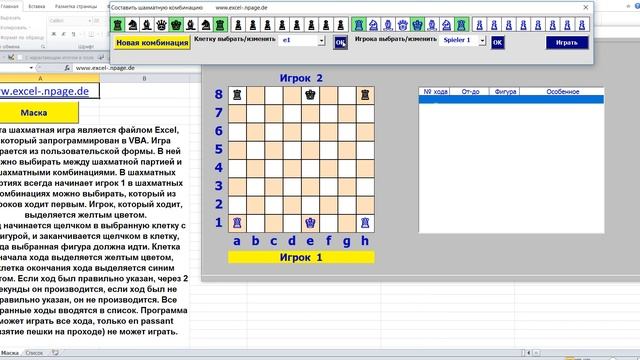Viewport: 640px width, 360px height.
Task: Click the Особенное column header
Action: pyautogui.click(x=562, y=92)
